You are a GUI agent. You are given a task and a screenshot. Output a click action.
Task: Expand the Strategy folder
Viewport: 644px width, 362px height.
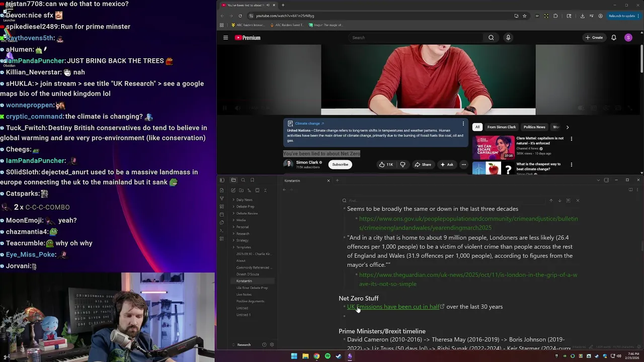243,240
